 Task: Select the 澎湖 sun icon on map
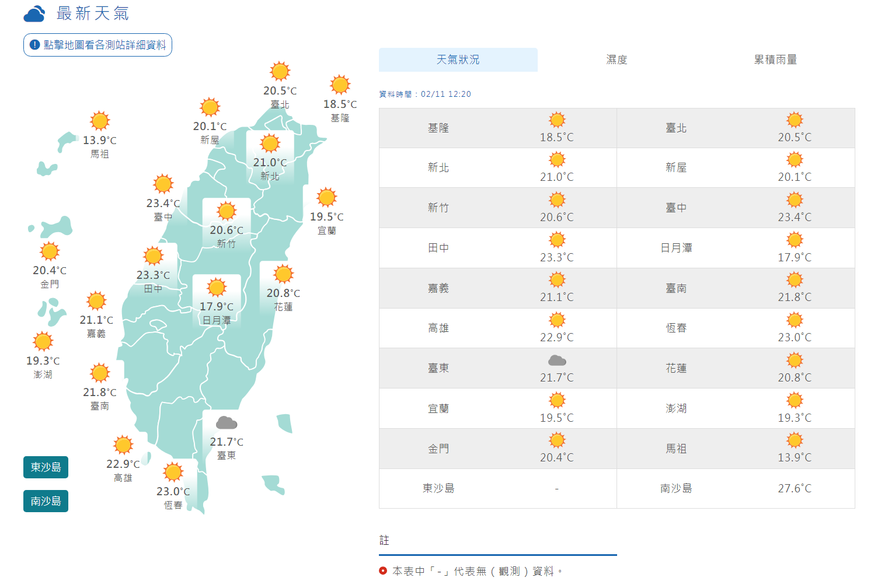click(43, 341)
